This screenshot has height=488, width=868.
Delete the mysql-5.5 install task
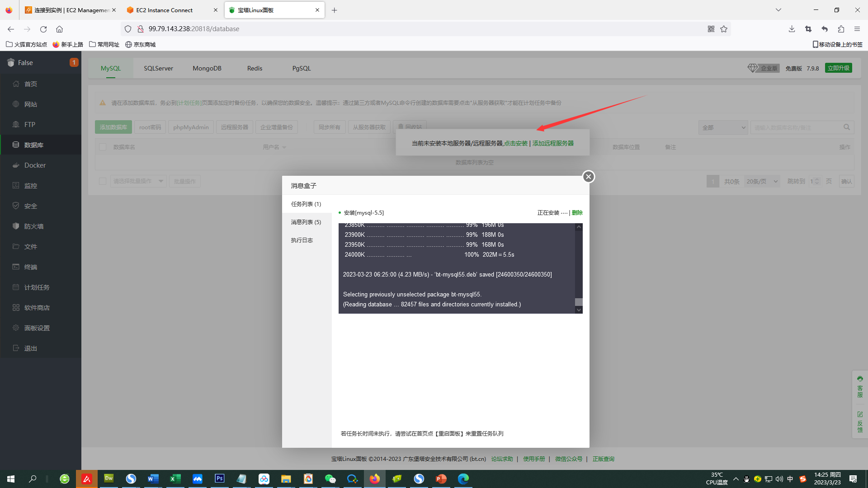pyautogui.click(x=577, y=213)
